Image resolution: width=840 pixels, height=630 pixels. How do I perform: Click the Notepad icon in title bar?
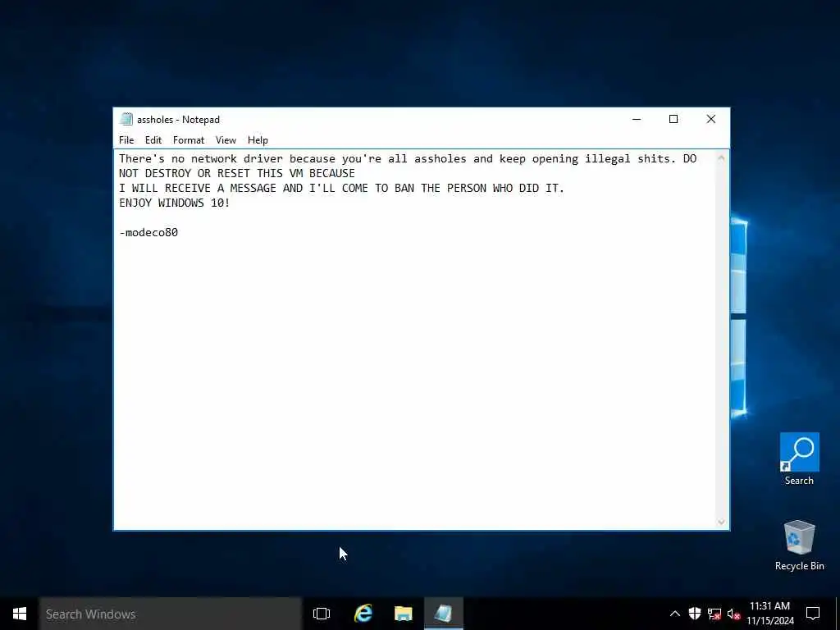coord(126,119)
